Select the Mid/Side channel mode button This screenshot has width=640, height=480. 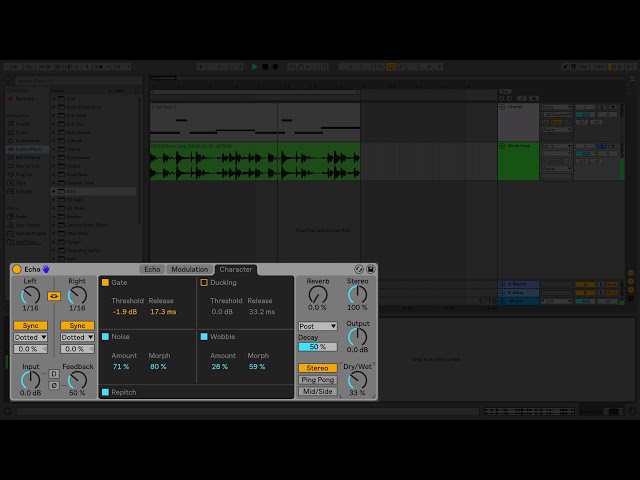(x=318, y=391)
